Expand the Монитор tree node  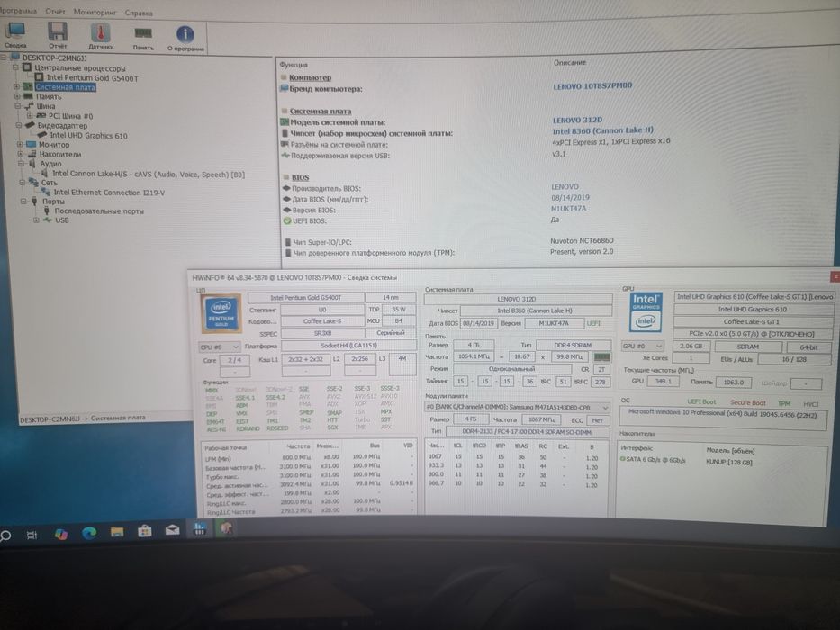tap(20, 144)
